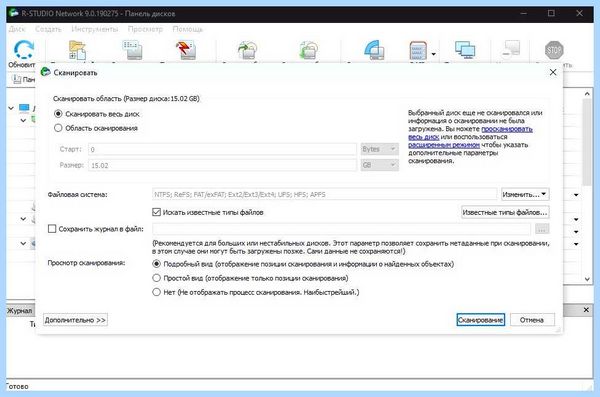Image resolution: width=600 pixels, height=397 pixels.
Task: Click the Отмена button
Action: [532, 320]
